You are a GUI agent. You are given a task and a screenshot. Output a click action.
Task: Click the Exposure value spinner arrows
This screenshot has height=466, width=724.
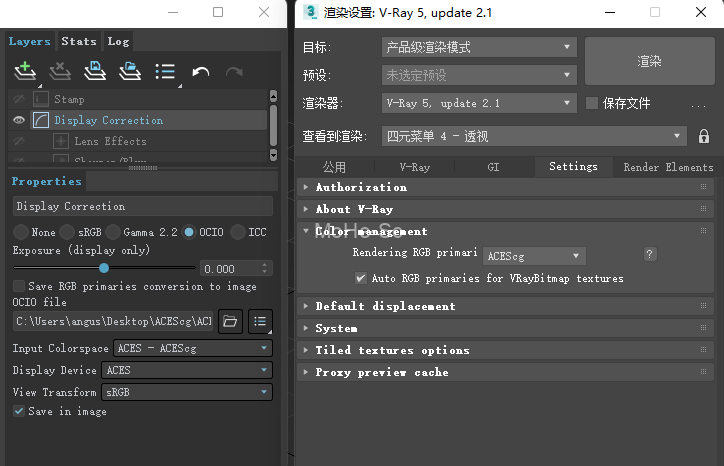point(264,268)
